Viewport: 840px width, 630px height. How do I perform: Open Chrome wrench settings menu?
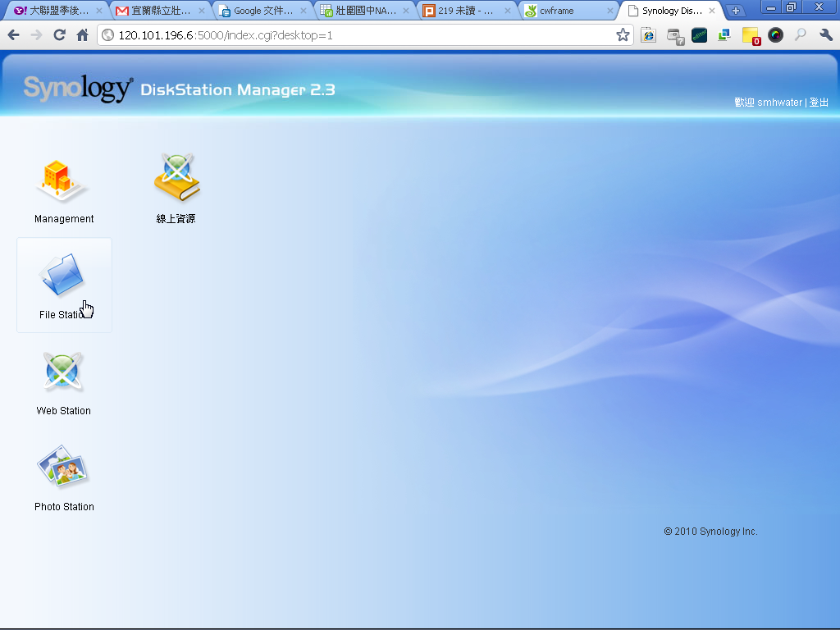coord(825,35)
